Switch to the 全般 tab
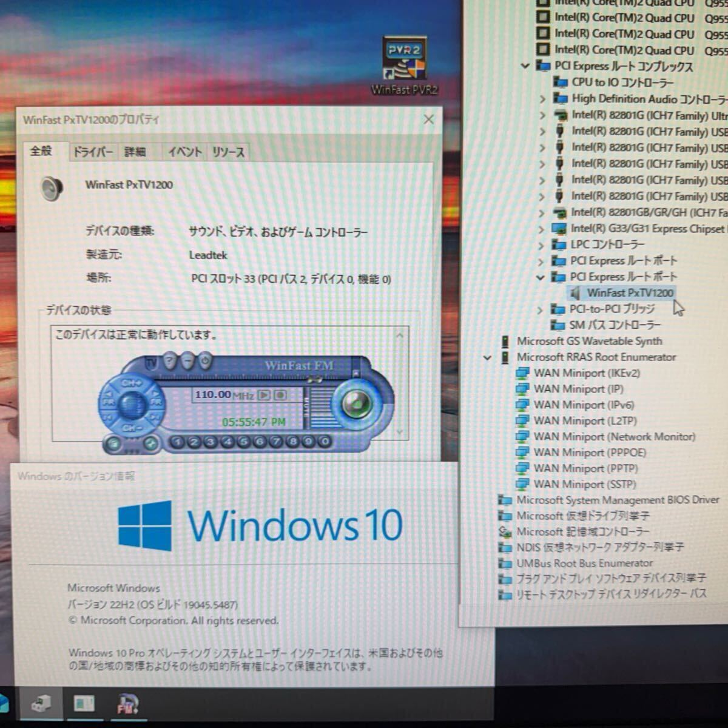The image size is (728, 728). pyautogui.click(x=41, y=150)
